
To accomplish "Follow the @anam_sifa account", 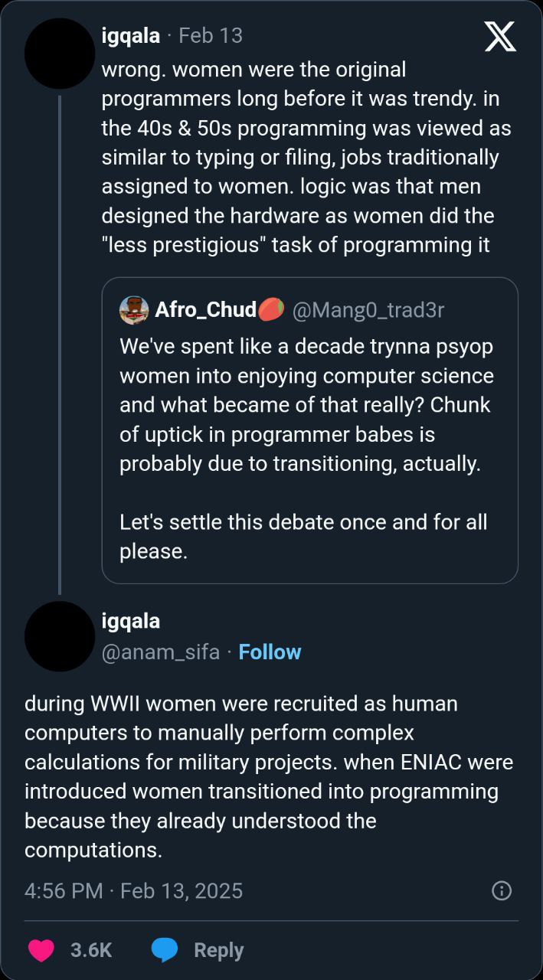I will coord(270,652).
